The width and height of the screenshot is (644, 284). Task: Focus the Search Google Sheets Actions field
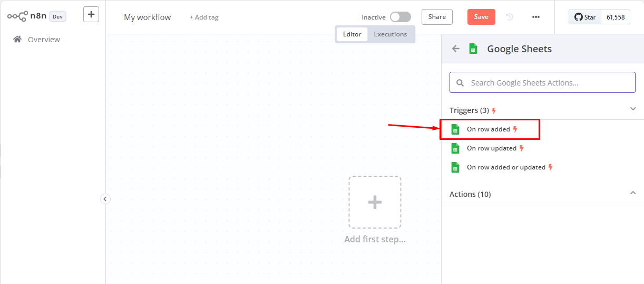pyautogui.click(x=542, y=82)
